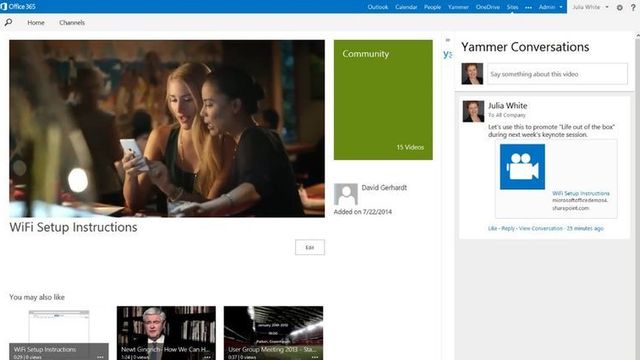The width and height of the screenshot is (640, 360).
Task: Click the scroll-up arrow of the page scrollbar
Action: 638,37
